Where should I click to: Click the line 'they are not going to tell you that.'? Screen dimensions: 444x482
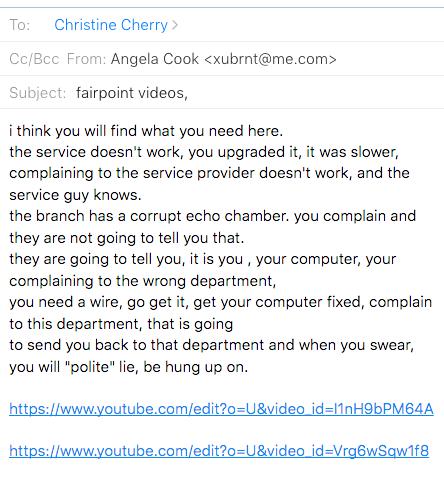(127, 238)
